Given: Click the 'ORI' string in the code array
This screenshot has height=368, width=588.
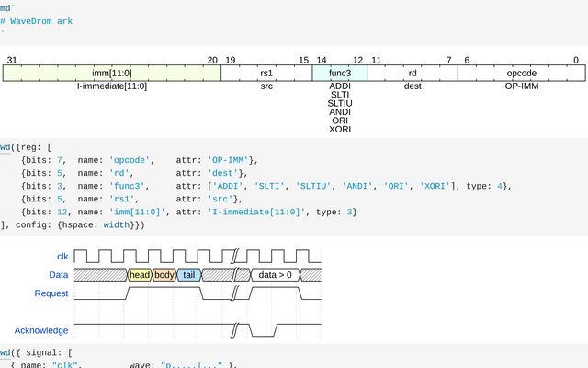Looking at the screenshot, I should 397,186.
